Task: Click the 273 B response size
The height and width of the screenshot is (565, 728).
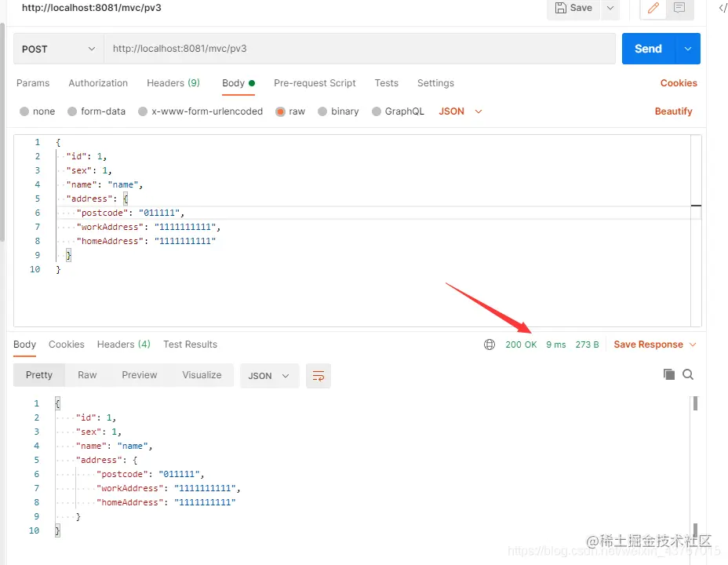Action: (587, 344)
